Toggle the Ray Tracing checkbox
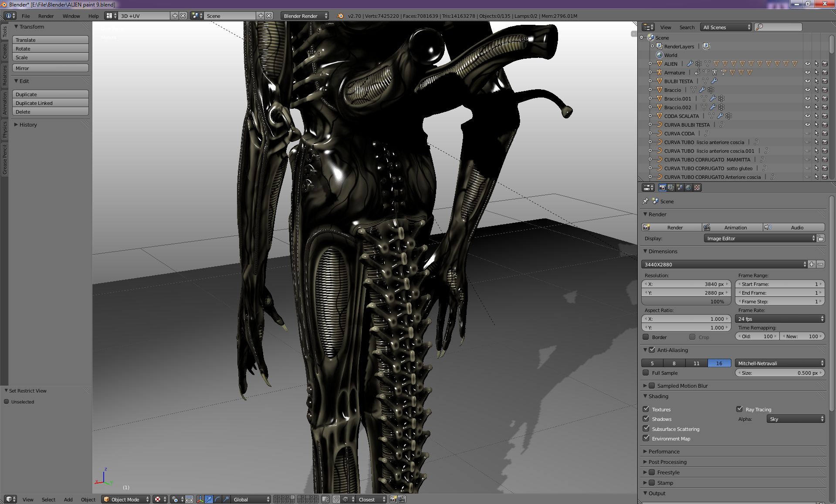This screenshot has height=504, width=836. [x=739, y=409]
